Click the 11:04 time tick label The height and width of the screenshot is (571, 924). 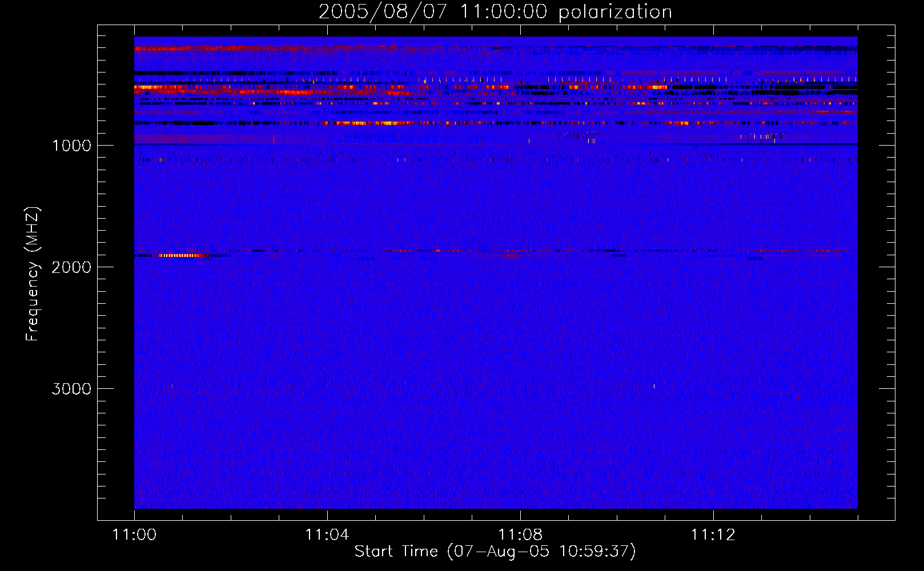click(x=327, y=535)
